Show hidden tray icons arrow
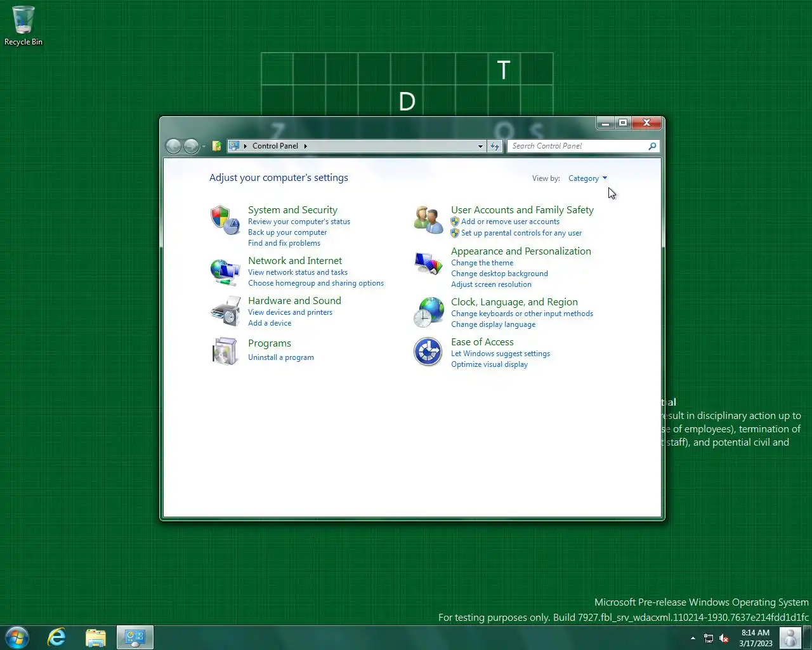Screen dimensions: 812x650 [x=693, y=638]
